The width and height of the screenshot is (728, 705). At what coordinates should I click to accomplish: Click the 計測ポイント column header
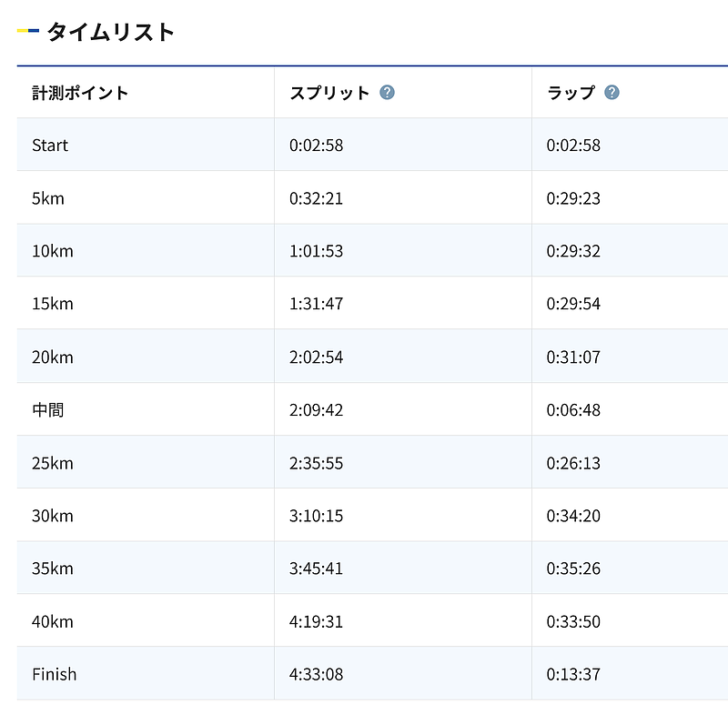coord(80,93)
